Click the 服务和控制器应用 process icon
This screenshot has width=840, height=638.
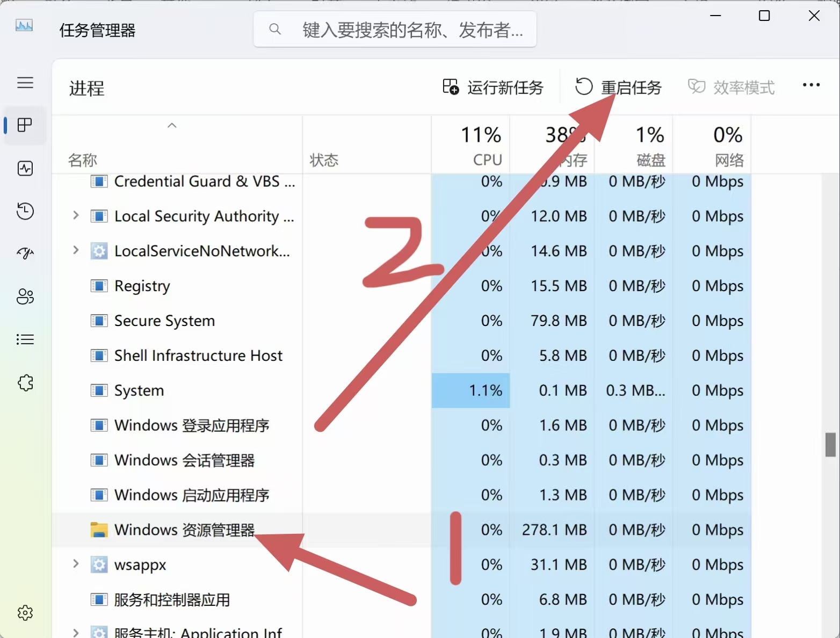click(99, 599)
